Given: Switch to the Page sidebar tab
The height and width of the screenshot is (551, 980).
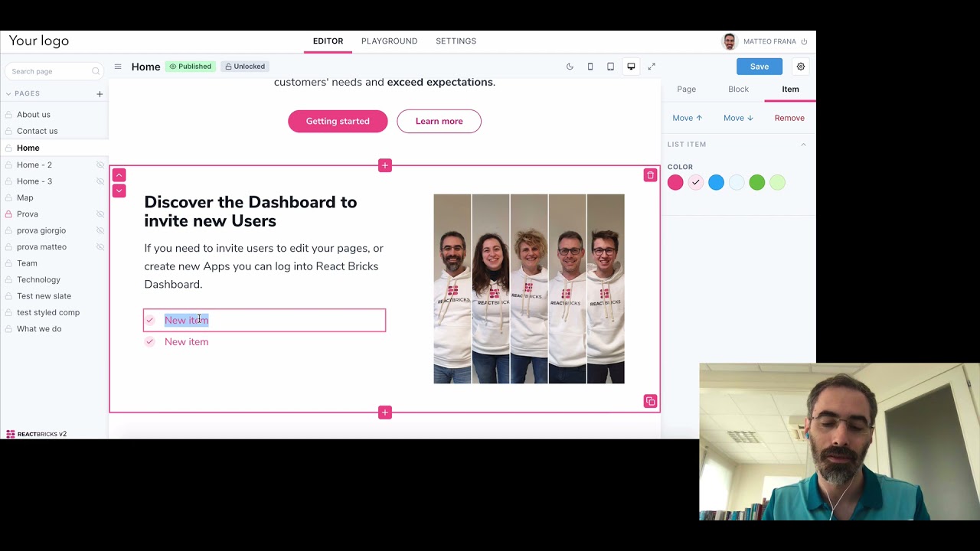Looking at the screenshot, I should [687, 89].
